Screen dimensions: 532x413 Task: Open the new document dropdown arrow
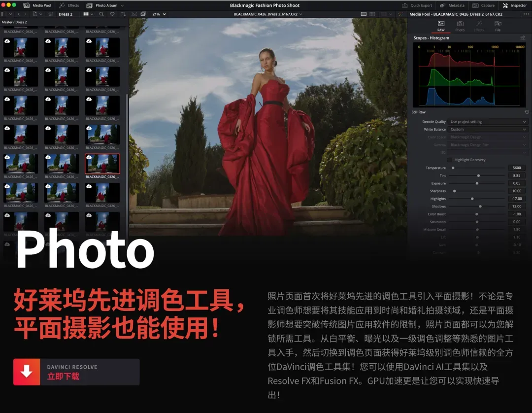click(41, 14)
